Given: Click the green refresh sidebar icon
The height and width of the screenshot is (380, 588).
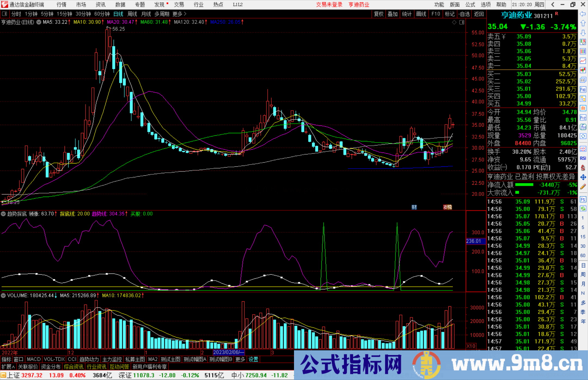Looking at the screenshot, I should tap(583, 209).
